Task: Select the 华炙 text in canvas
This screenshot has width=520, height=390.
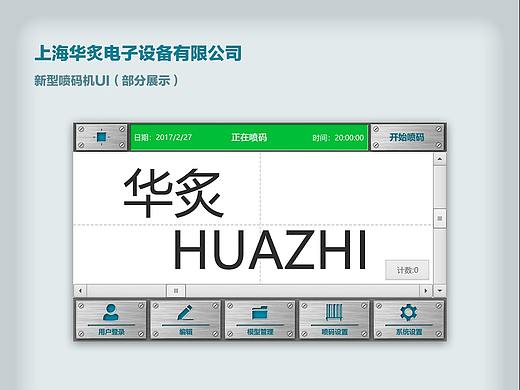Action: pos(173,193)
